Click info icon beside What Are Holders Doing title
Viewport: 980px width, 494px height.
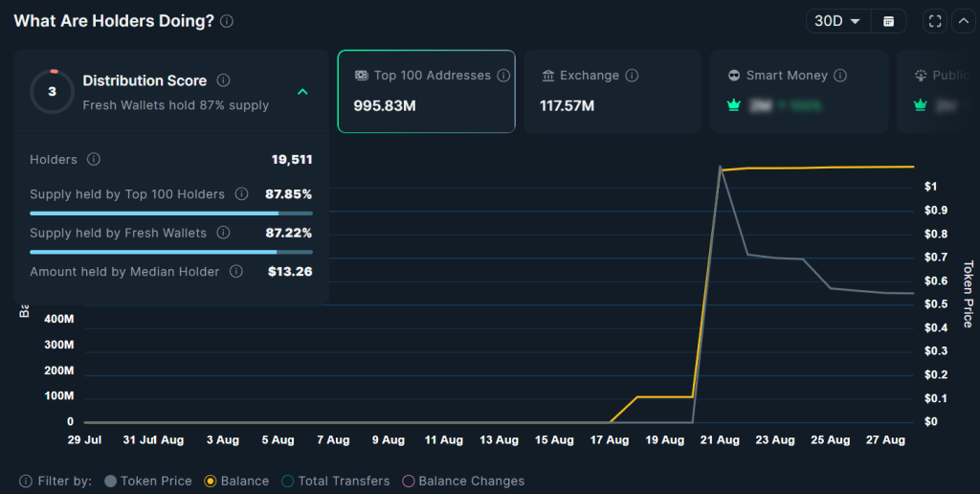pos(226,21)
